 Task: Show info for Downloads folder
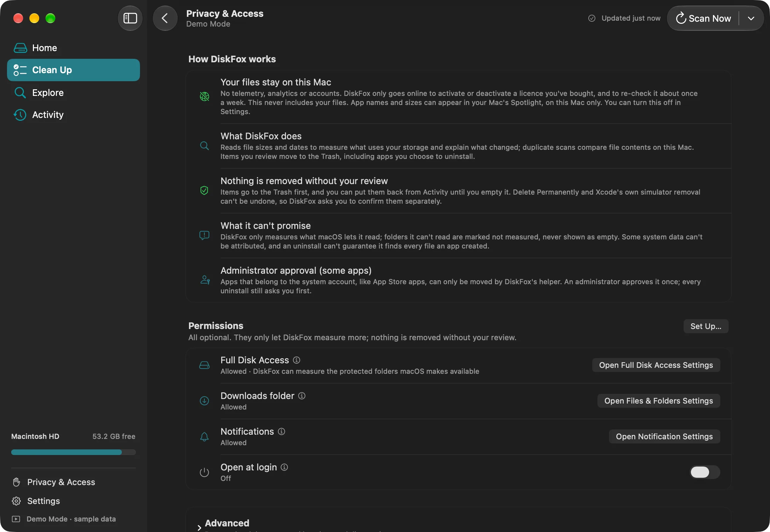tap(302, 396)
